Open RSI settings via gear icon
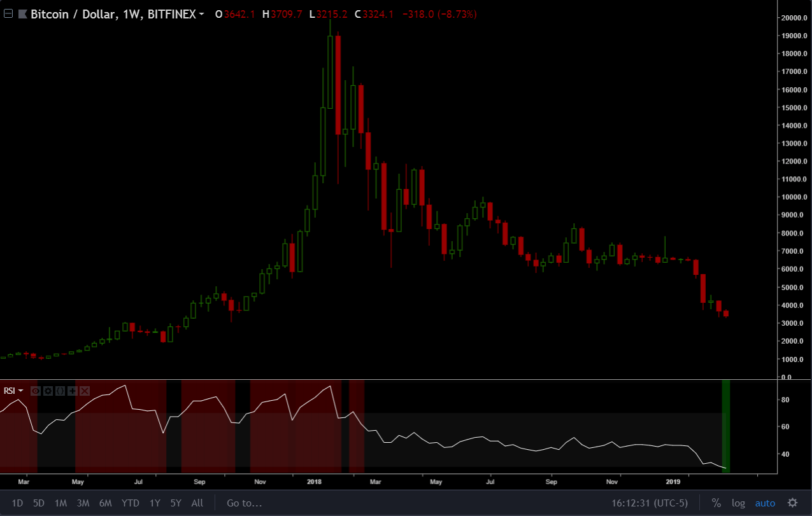The width and height of the screenshot is (812, 516). 48,391
